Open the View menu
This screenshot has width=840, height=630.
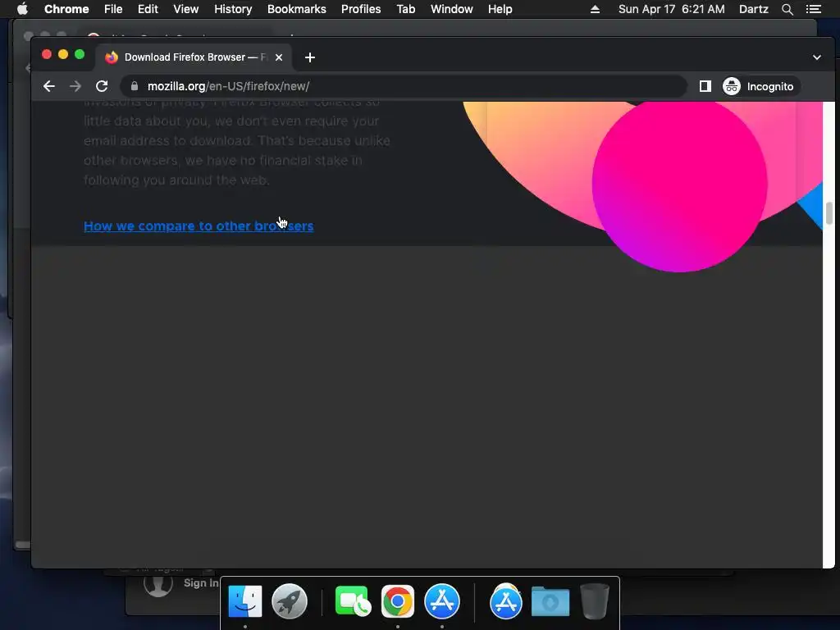tap(186, 9)
